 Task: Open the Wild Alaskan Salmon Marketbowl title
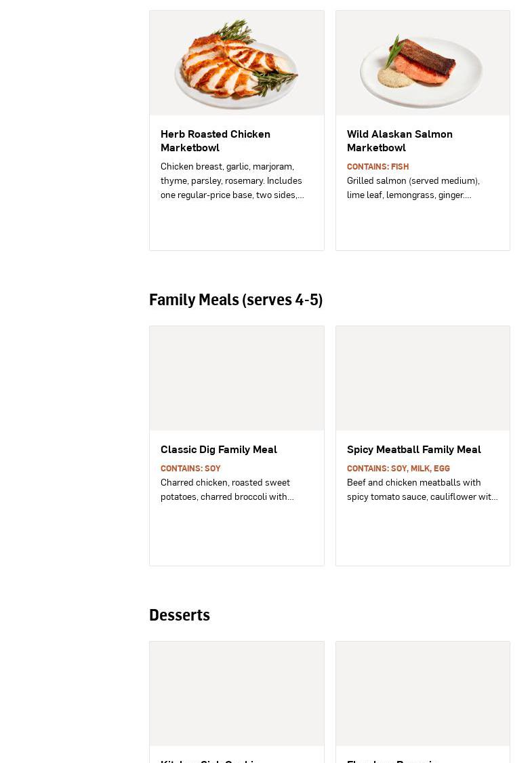click(x=399, y=140)
